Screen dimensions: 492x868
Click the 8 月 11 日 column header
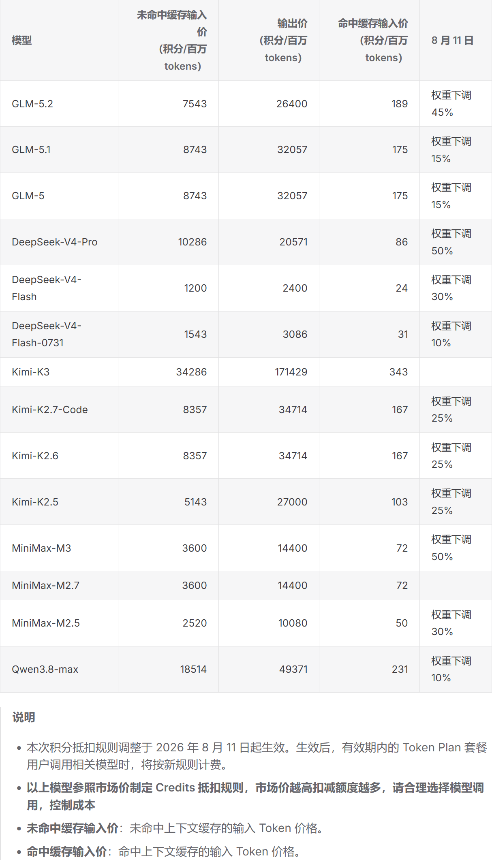pos(452,41)
